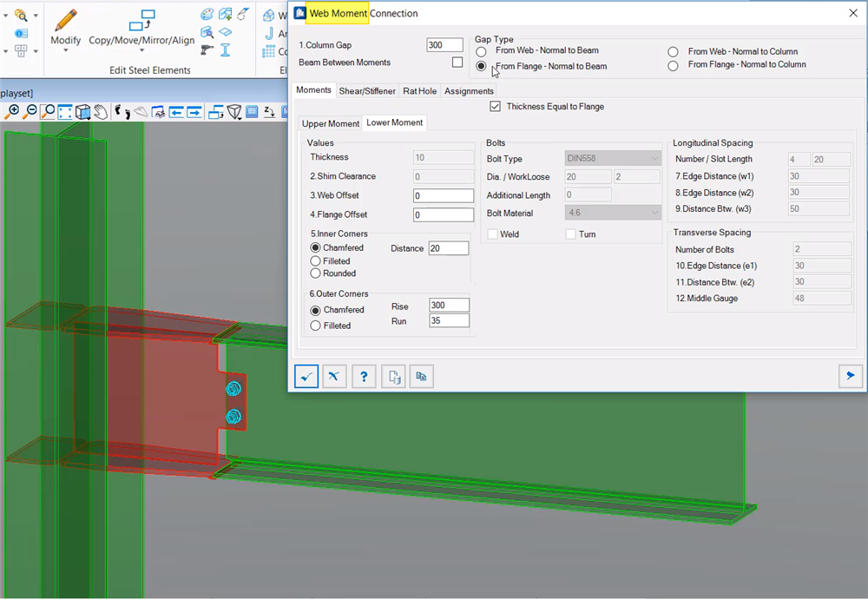Click the blue arrow button at dialog bottom right
The height and width of the screenshot is (599, 868).
(850, 375)
